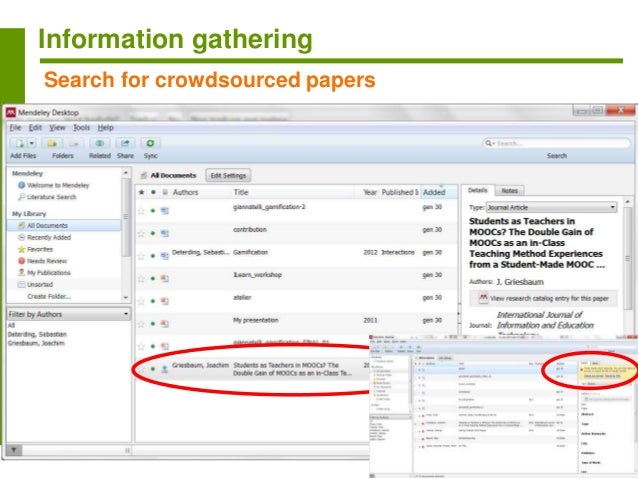638x479 pixels.
Task: Select Welcome to Mendeley in sidebar
Action: pyautogui.click(x=58, y=185)
